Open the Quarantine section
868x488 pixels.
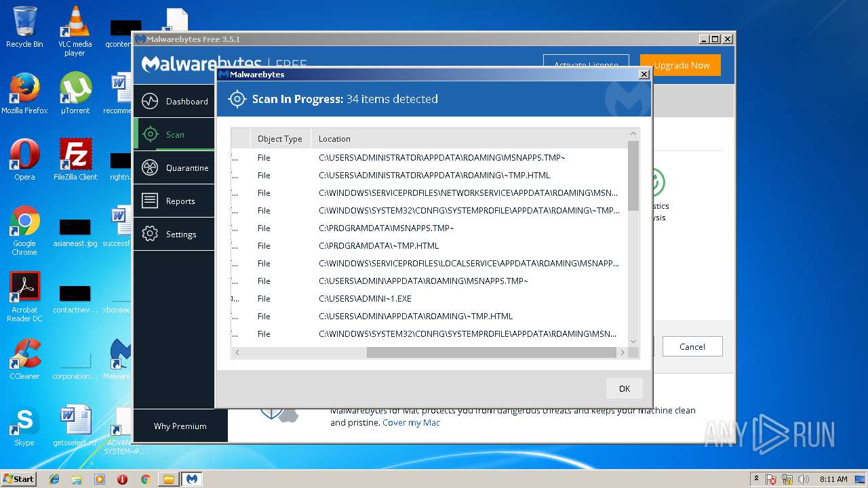(174, 167)
